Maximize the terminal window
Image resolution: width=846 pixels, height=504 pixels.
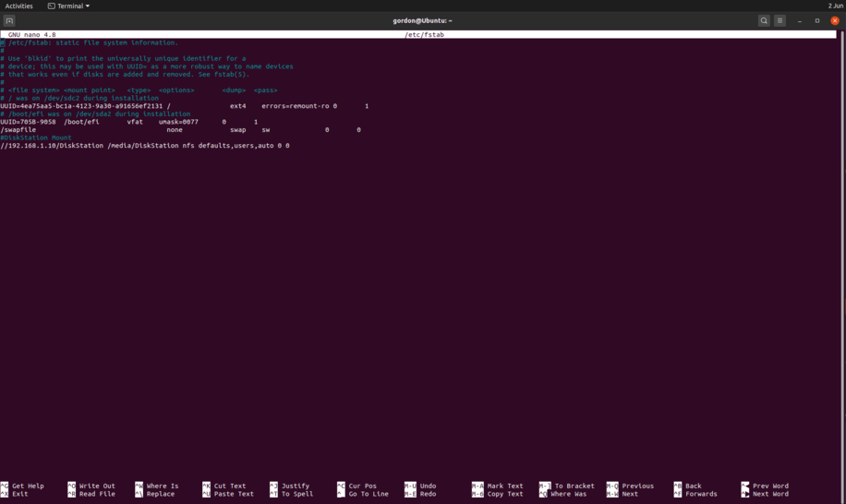pos(817,21)
